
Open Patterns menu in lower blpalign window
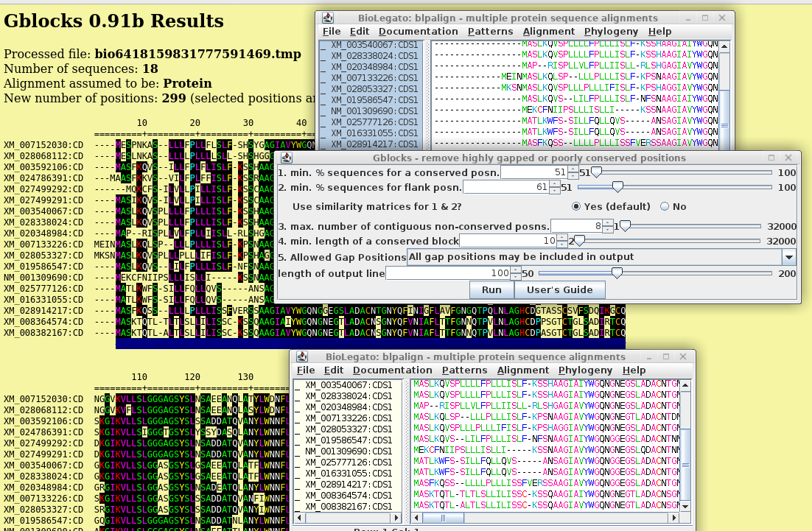point(464,370)
